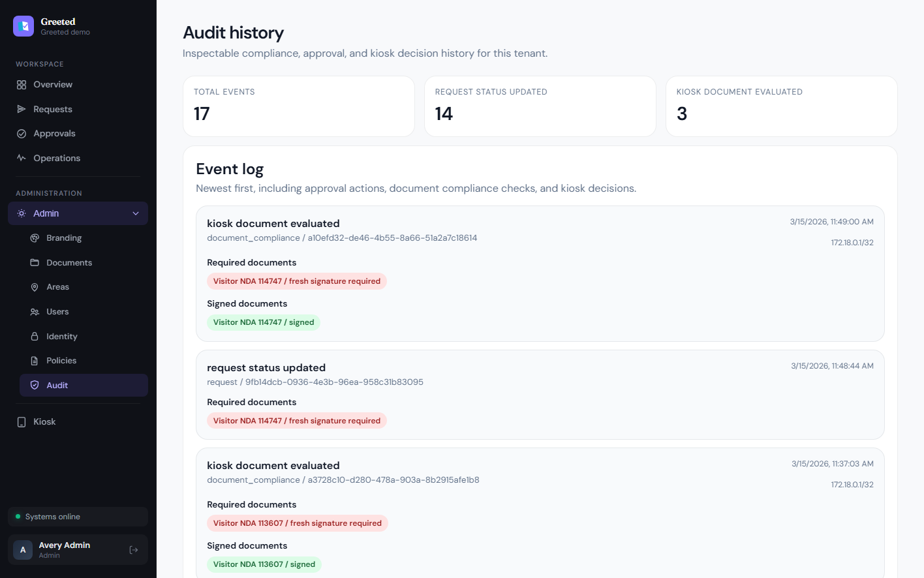This screenshot has width=924, height=578.
Task: Open the Documents folder icon
Action: tap(35, 262)
